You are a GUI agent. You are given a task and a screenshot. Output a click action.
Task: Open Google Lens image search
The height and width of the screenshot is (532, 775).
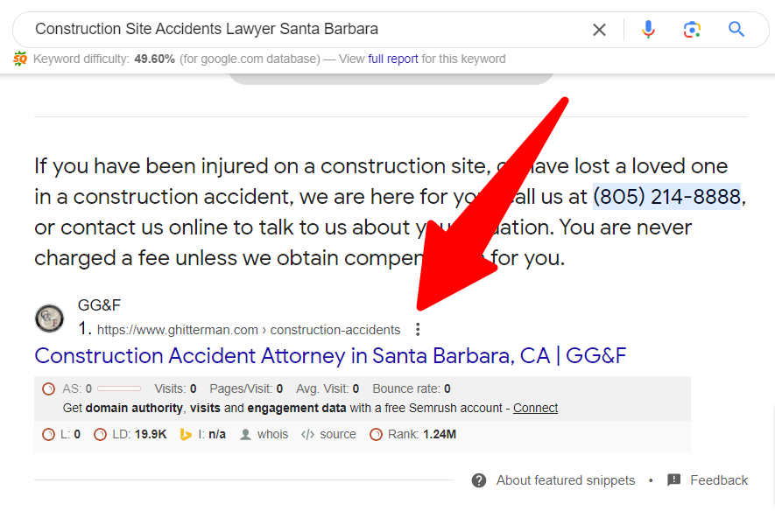pyautogui.click(x=692, y=30)
